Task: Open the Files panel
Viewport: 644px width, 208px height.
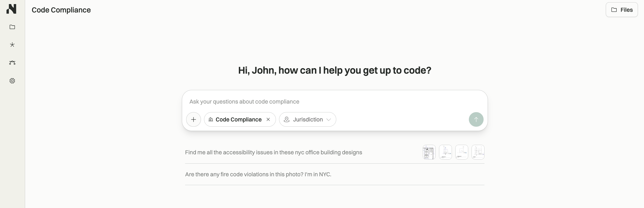Action: (x=622, y=10)
